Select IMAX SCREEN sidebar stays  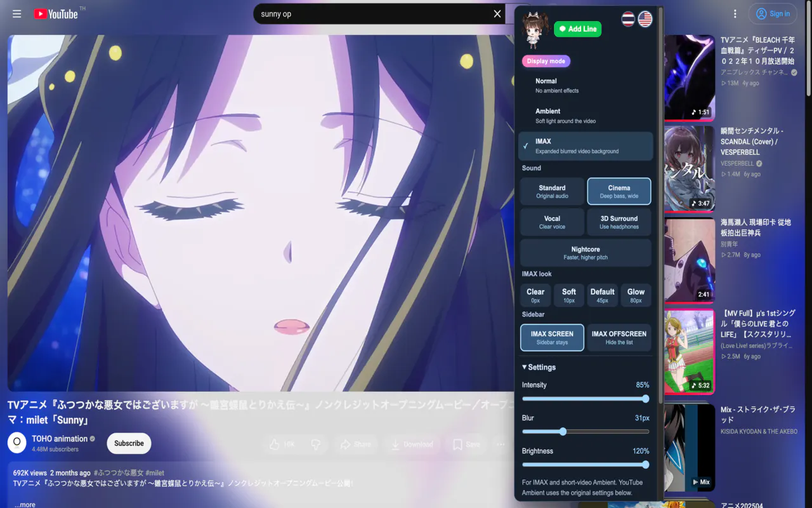coord(552,337)
